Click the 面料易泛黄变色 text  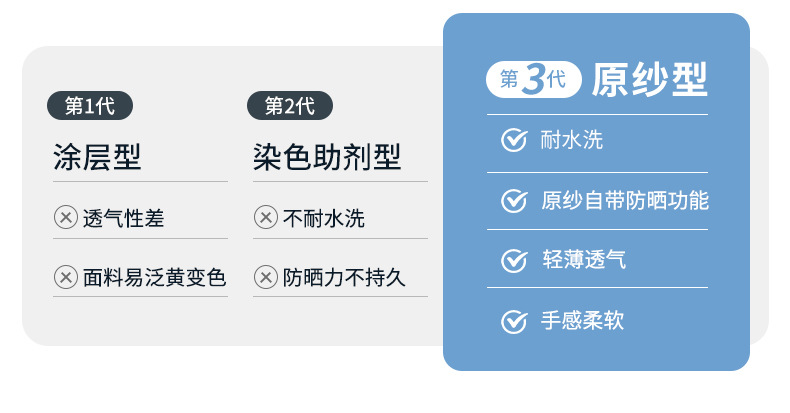coord(155,277)
